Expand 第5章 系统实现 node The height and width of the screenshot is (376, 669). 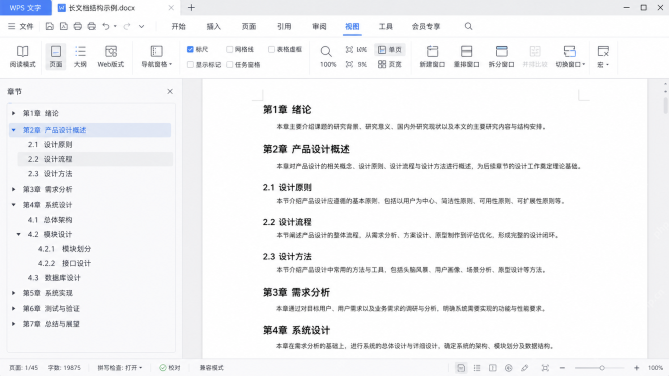tap(14, 293)
